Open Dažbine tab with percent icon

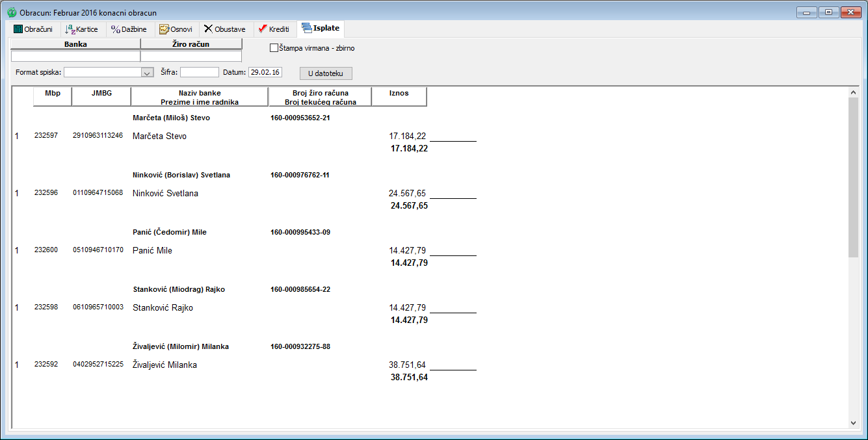click(116, 29)
